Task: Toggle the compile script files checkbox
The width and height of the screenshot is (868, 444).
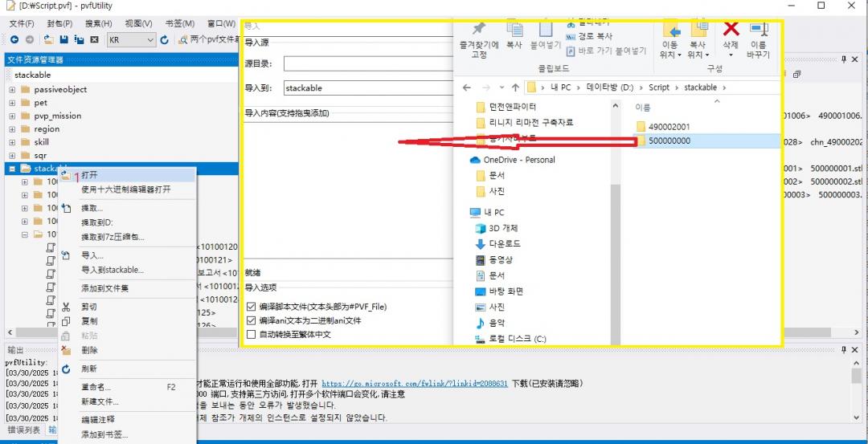Action: [252, 306]
